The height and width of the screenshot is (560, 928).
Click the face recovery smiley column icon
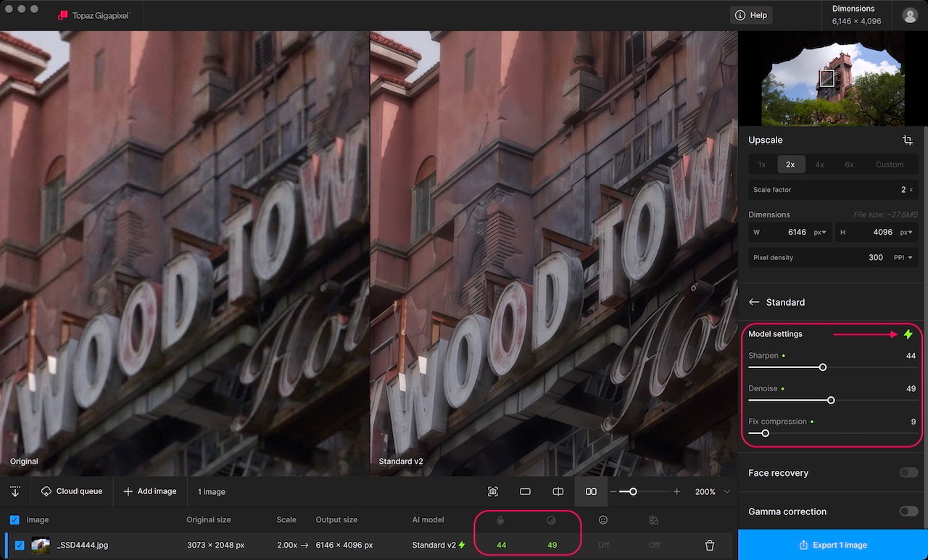click(603, 519)
